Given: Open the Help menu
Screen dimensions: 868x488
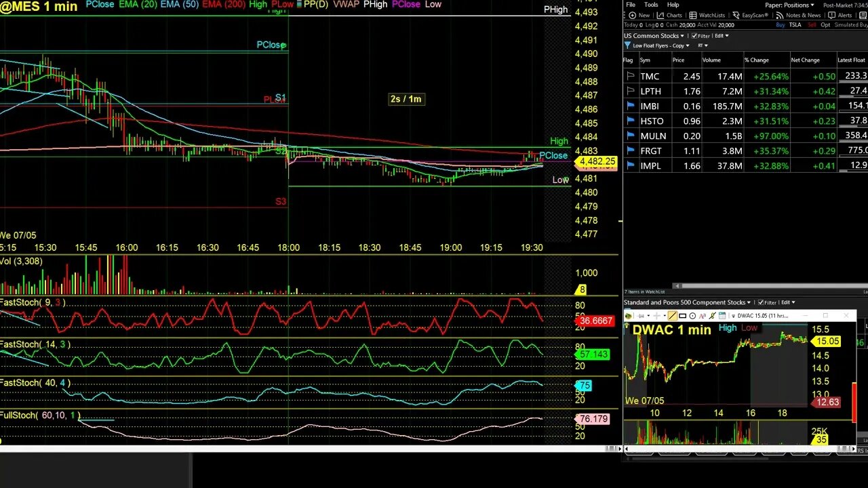Looking at the screenshot, I should (673, 5).
